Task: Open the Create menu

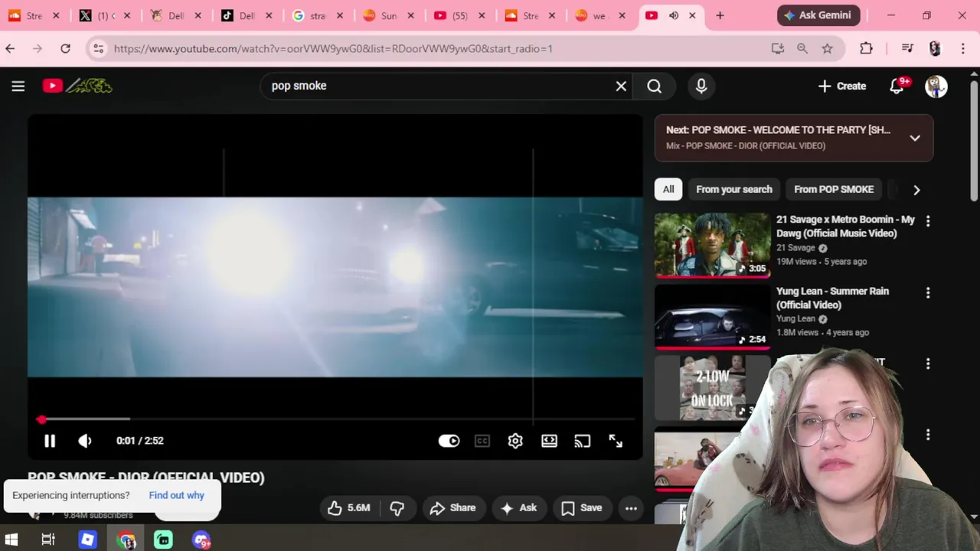Action: tap(842, 86)
